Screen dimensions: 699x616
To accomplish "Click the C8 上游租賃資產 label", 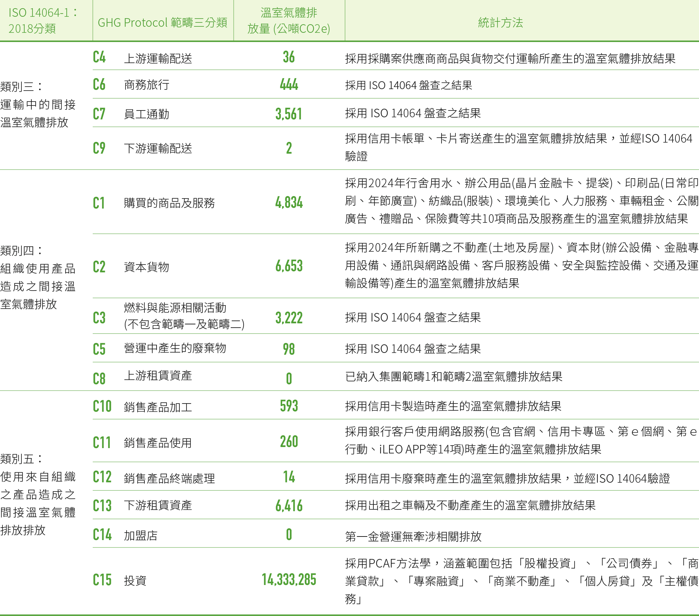I will (x=158, y=375).
